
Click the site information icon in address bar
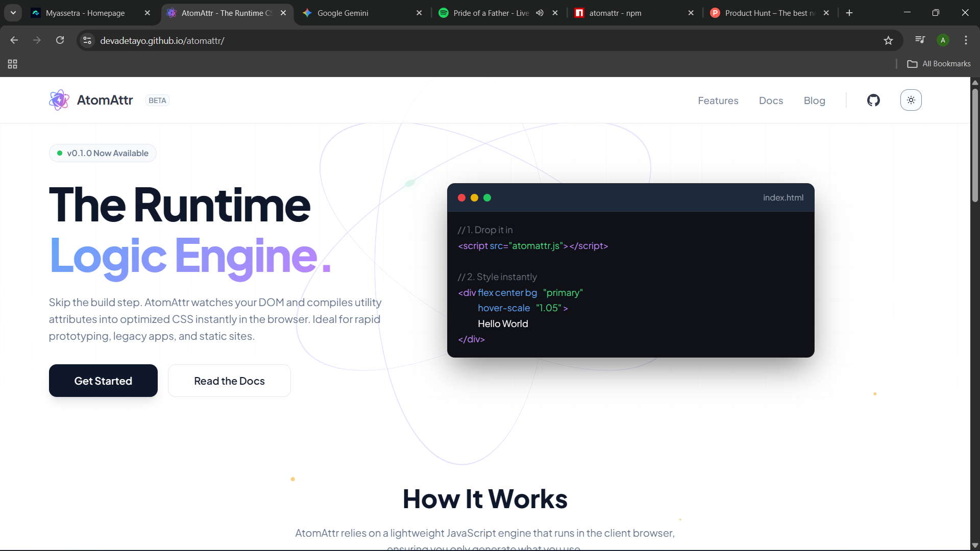click(x=87, y=40)
